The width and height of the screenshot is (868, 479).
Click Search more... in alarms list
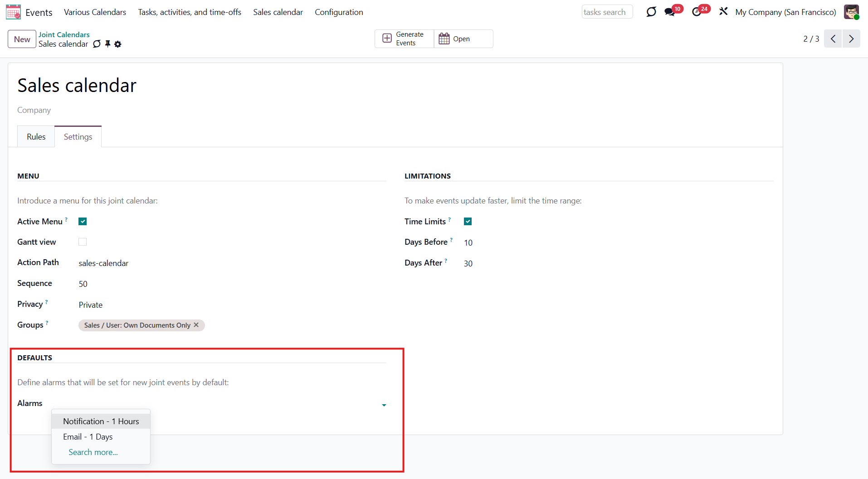(x=93, y=452)
